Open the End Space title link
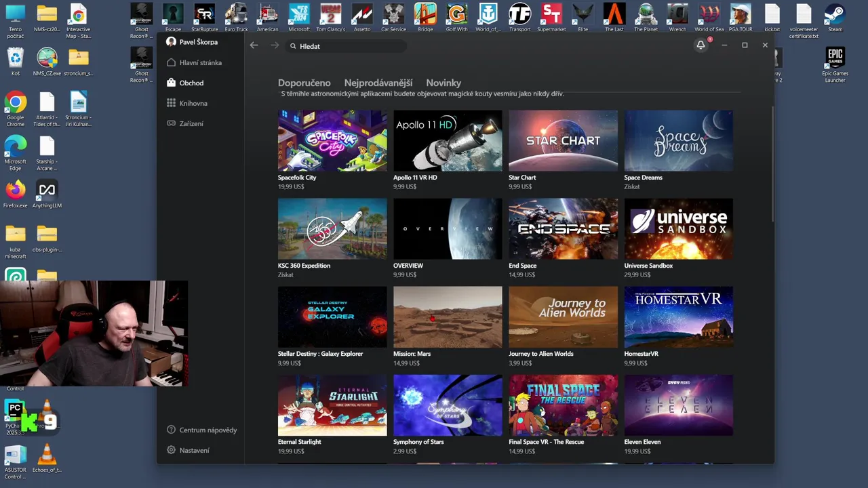Image resolution: width=868 pixels, height=488 pixels. (523, 266)
